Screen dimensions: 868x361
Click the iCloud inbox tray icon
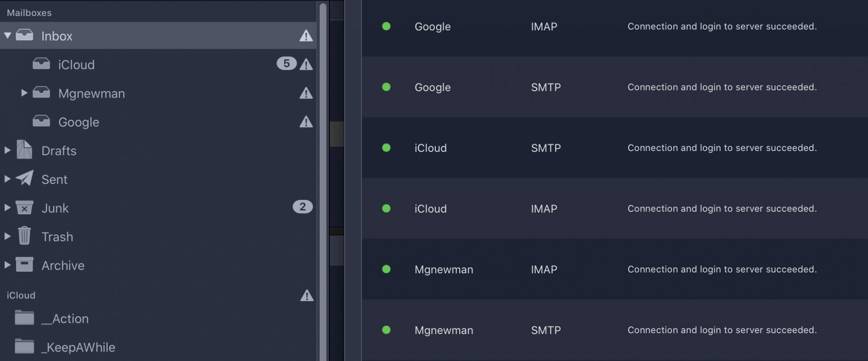tap(41, 64)
